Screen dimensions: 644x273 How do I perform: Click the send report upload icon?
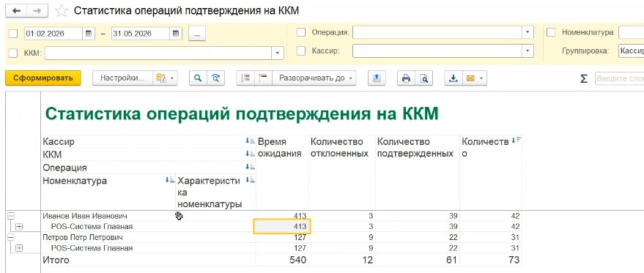point(376,78)
